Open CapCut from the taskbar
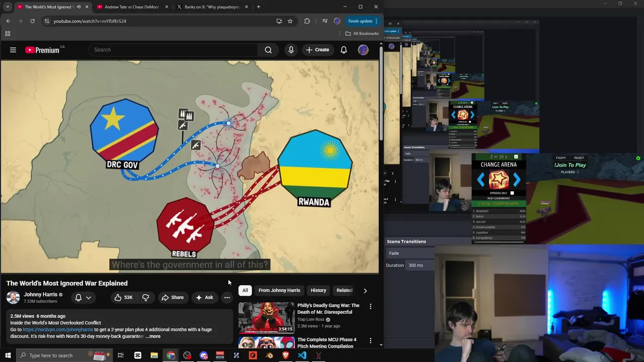Viewport: 644px width, 362px height. pos(137,355)
